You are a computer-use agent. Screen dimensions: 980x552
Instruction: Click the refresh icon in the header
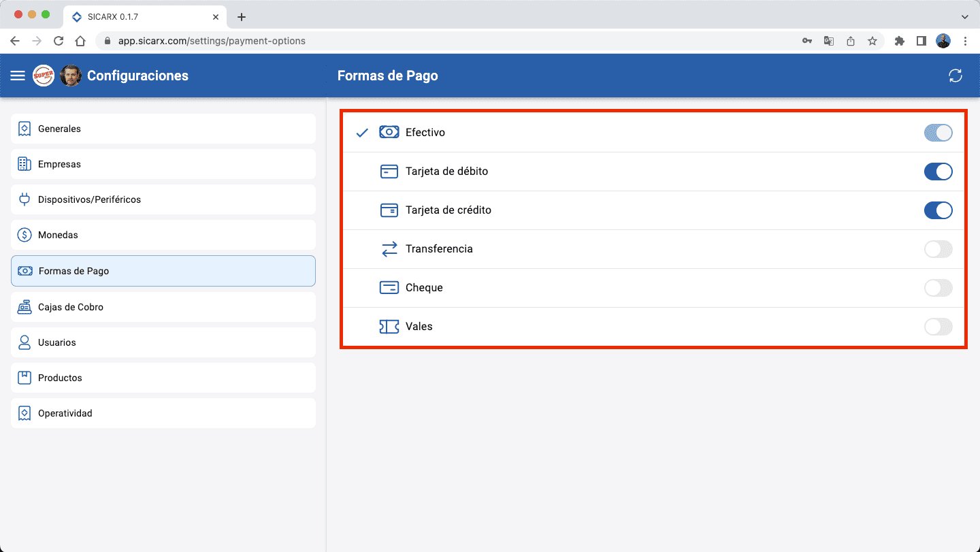(955, 76)
